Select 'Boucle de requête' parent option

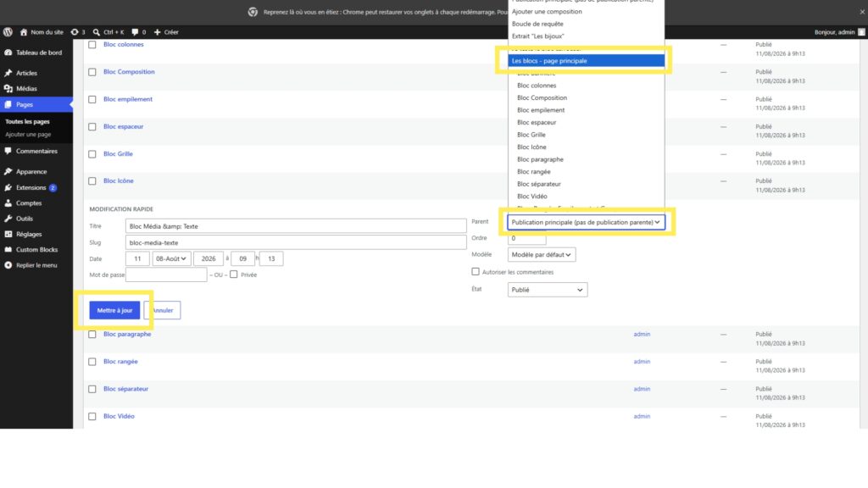click(587, 24)
